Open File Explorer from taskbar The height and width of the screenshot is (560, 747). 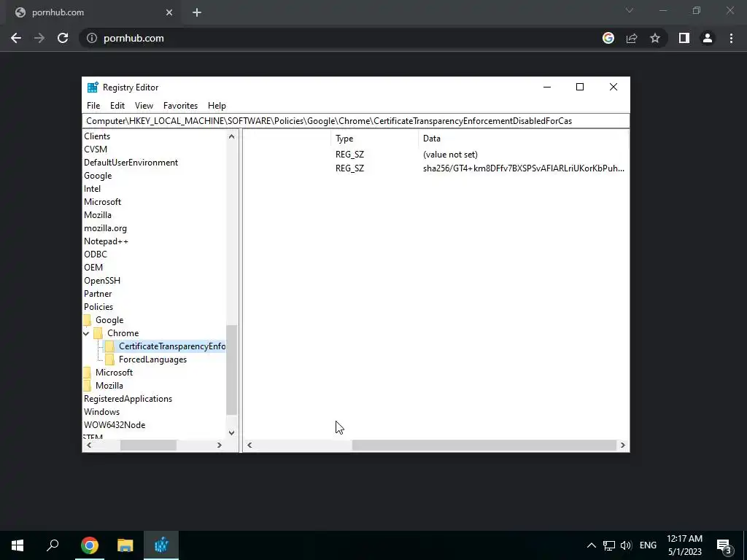(x=125, y=545)
